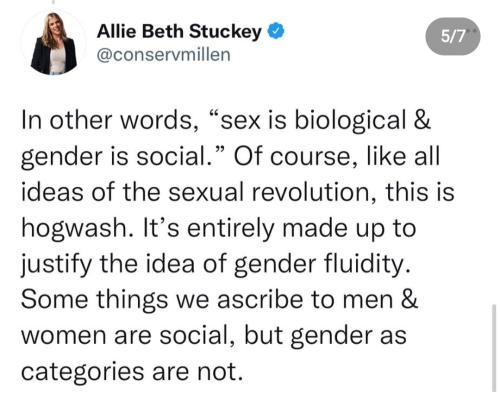Screen dimensions: 500x399
Task: Click the closing line "categories are not."
Action: click(132, 372)
